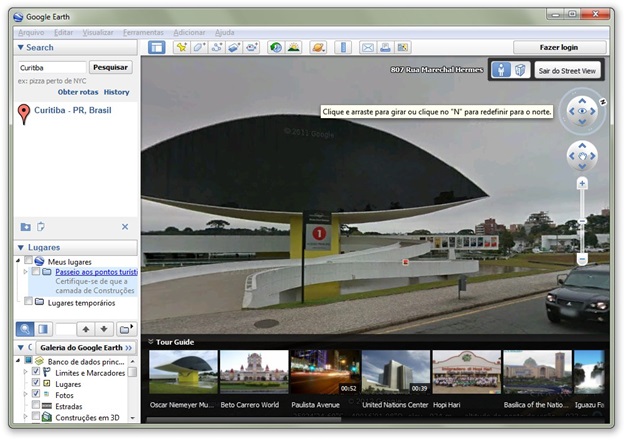Expand the Fotos tree node
The height and width of the screenshot is (440, 625).
(26, 395)
